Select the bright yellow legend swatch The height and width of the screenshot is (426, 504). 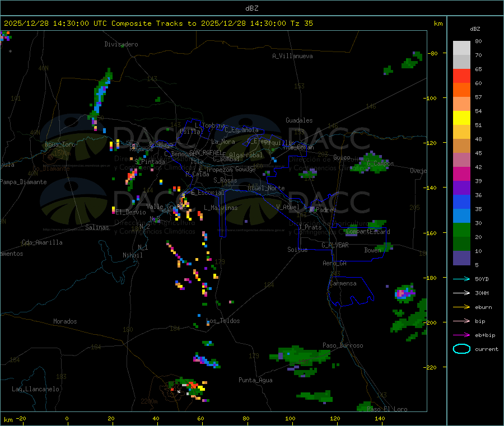tap(461, 118)
